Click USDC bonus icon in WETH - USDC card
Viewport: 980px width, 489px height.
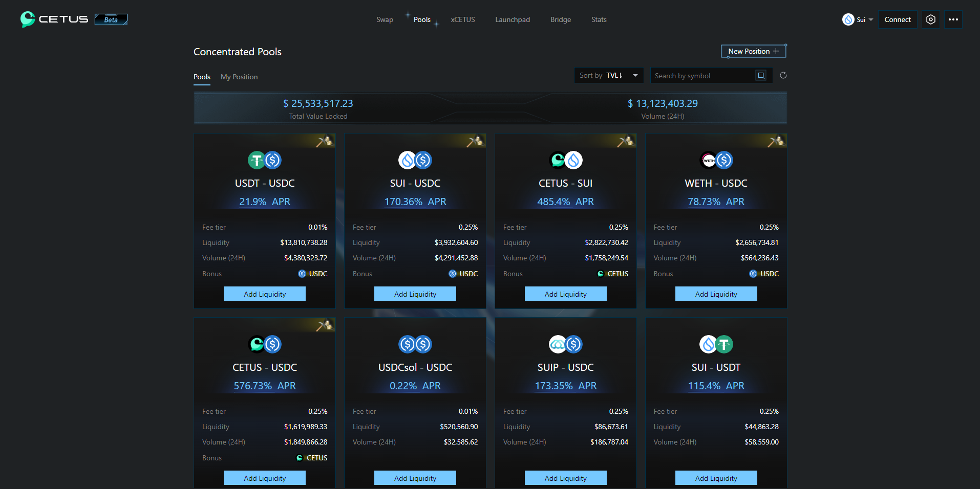tap(753, 274)
